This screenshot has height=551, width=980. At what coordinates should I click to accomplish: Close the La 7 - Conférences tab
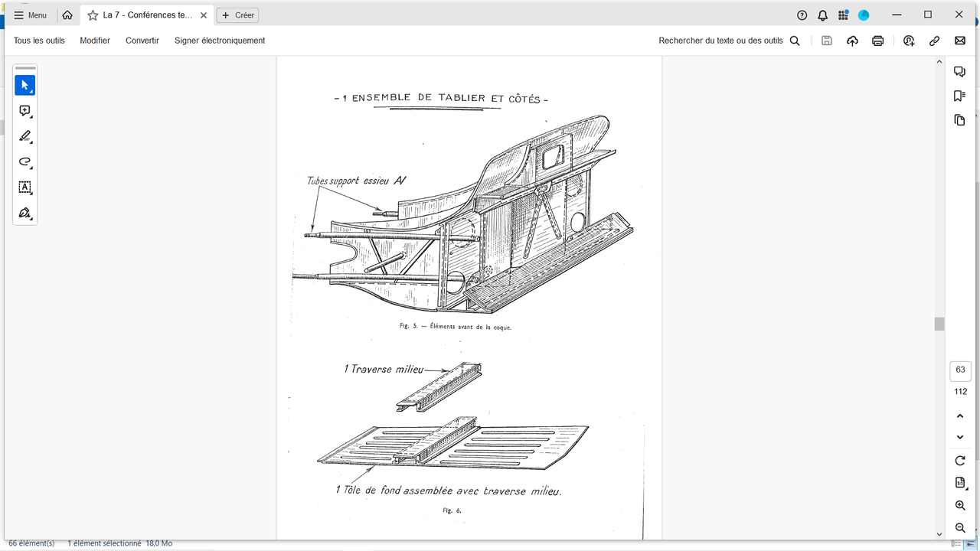tap(203, 15)
